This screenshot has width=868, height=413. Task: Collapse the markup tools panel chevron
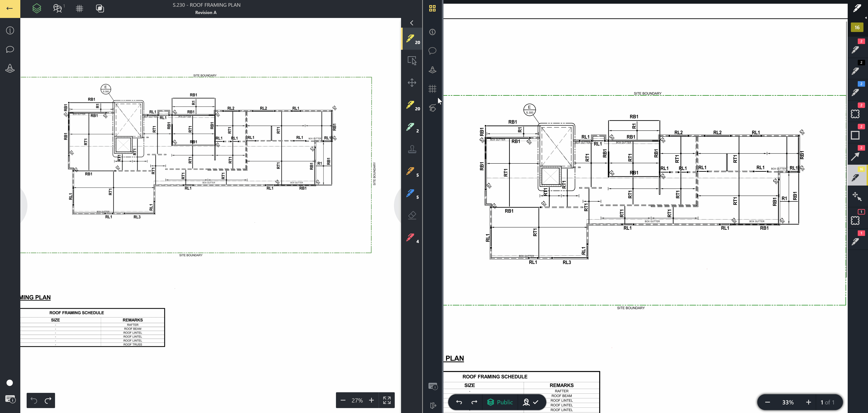[x=412, y=23]
